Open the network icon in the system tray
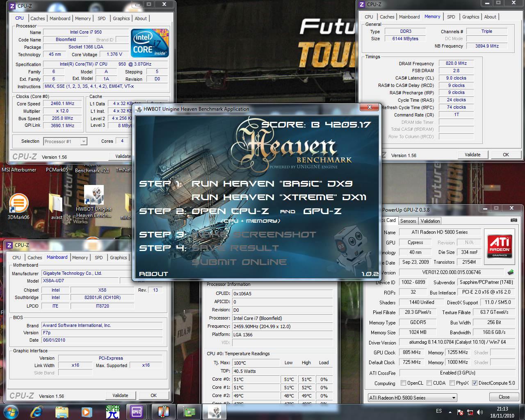Image resolution: width=525 pixels, height=420 pixels. pyautogui.click(x=470, y=412)
